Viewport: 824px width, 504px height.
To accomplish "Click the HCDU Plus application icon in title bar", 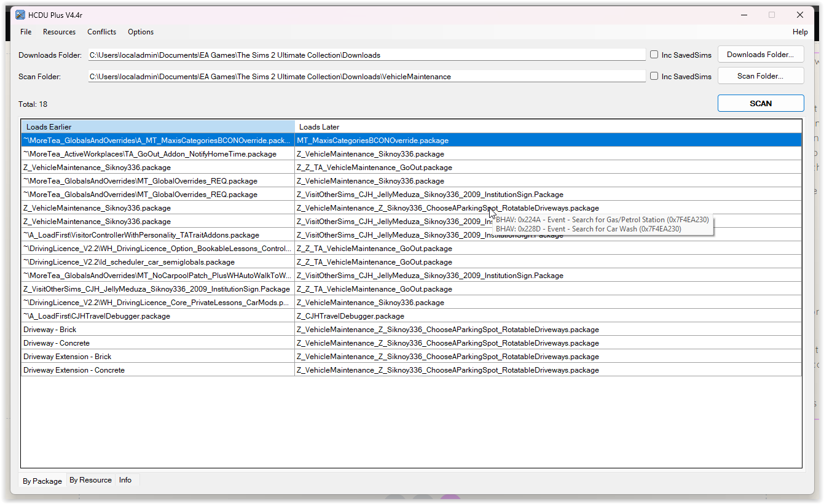I will pyautogui.click(x=20, y=14).
